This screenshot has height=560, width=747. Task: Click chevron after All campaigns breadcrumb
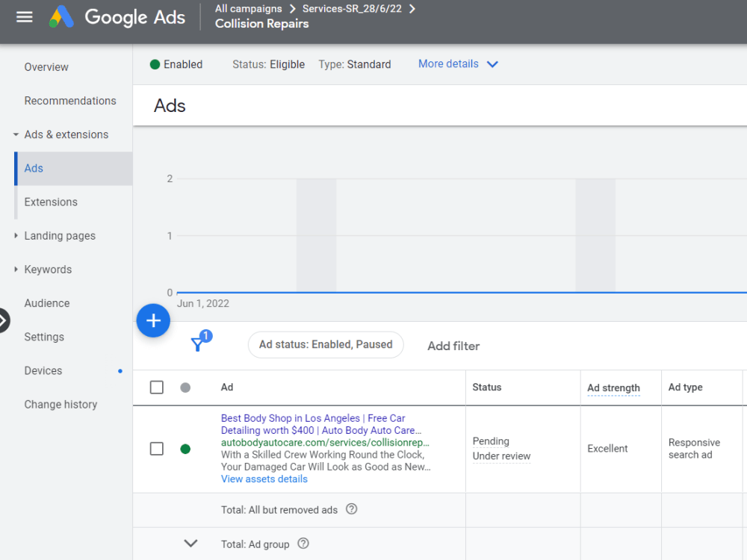click(x=293, y=9)
